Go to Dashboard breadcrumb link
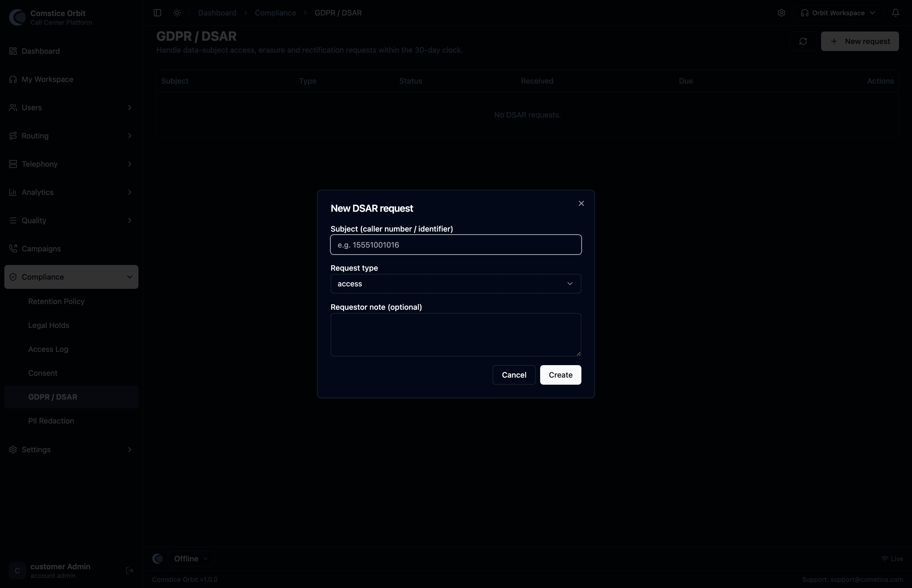 tap(217, 12)
